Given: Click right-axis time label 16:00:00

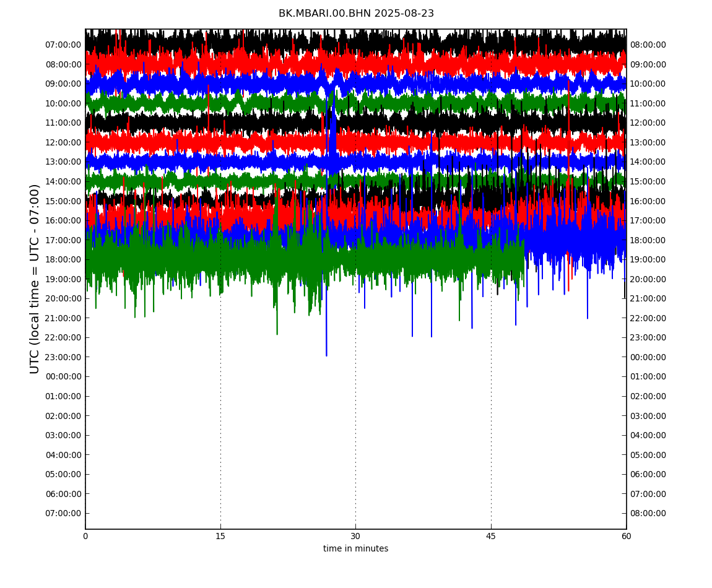Looking at the screenshot, I should click(x=648, y=201).
